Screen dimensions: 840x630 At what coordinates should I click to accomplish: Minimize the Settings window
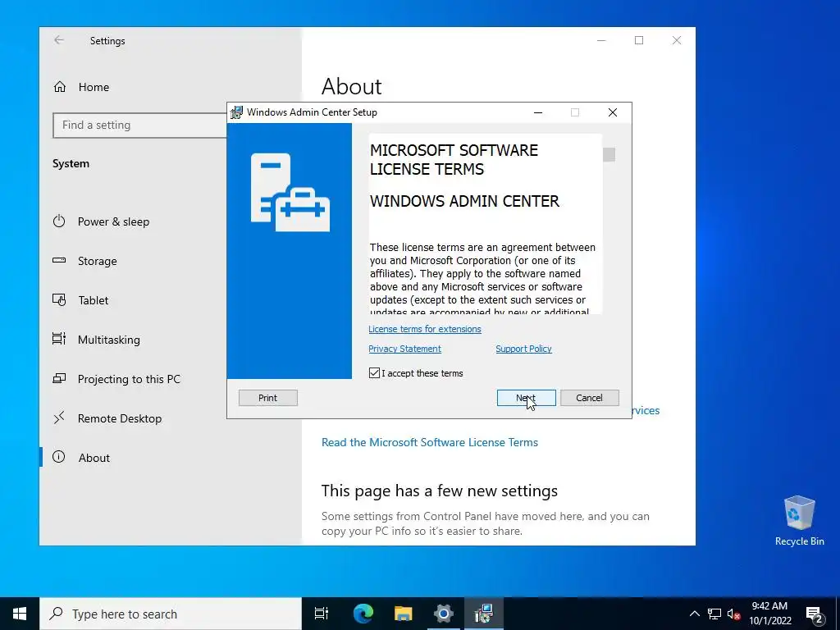coord(601,40)
